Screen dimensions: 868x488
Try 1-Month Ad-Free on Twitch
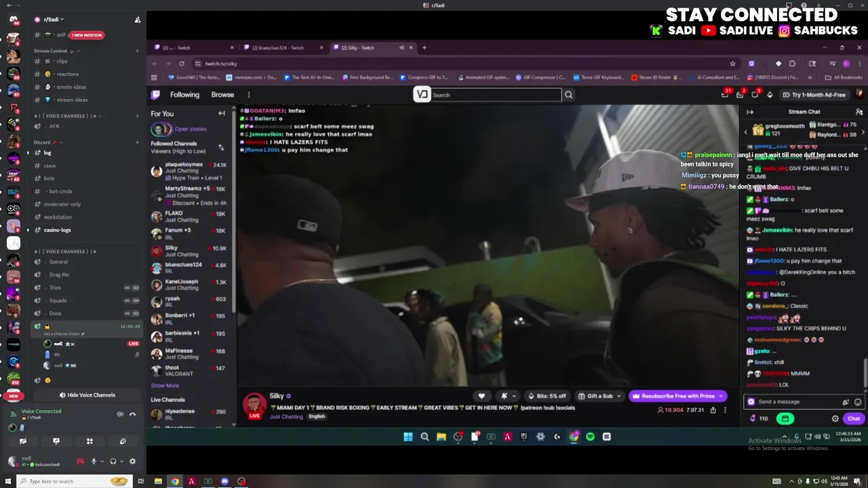(814, 95)
